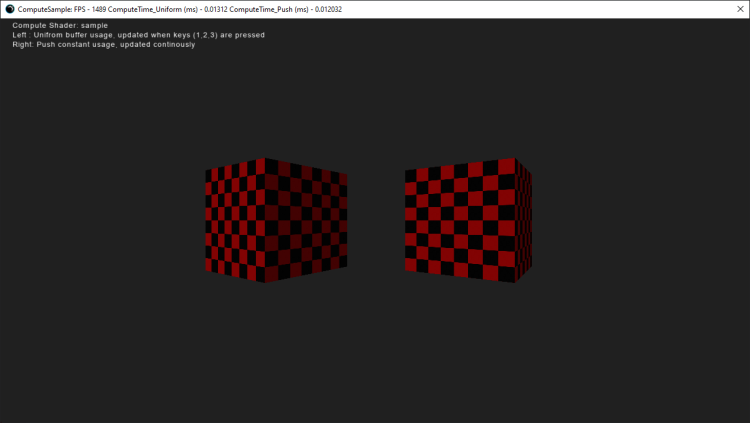Click the left cube's central vertical edge
The image size is (750, 423).
(266, 220)
